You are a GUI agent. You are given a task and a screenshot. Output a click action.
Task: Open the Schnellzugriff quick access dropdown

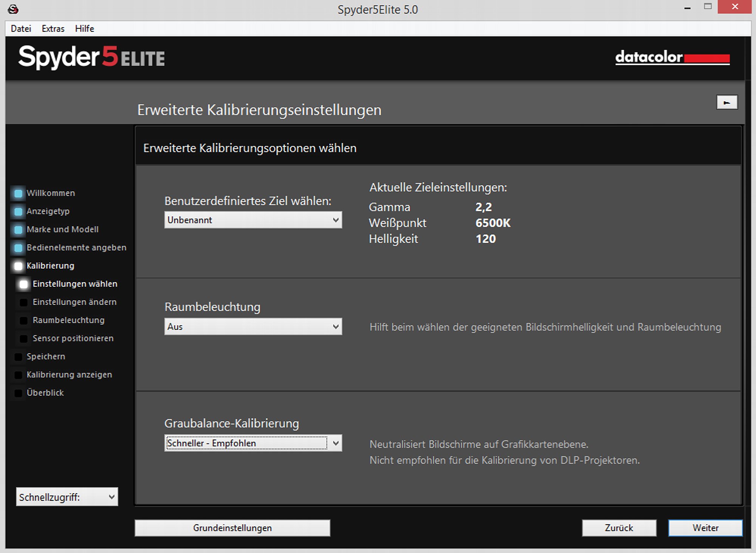click(67, 497)
